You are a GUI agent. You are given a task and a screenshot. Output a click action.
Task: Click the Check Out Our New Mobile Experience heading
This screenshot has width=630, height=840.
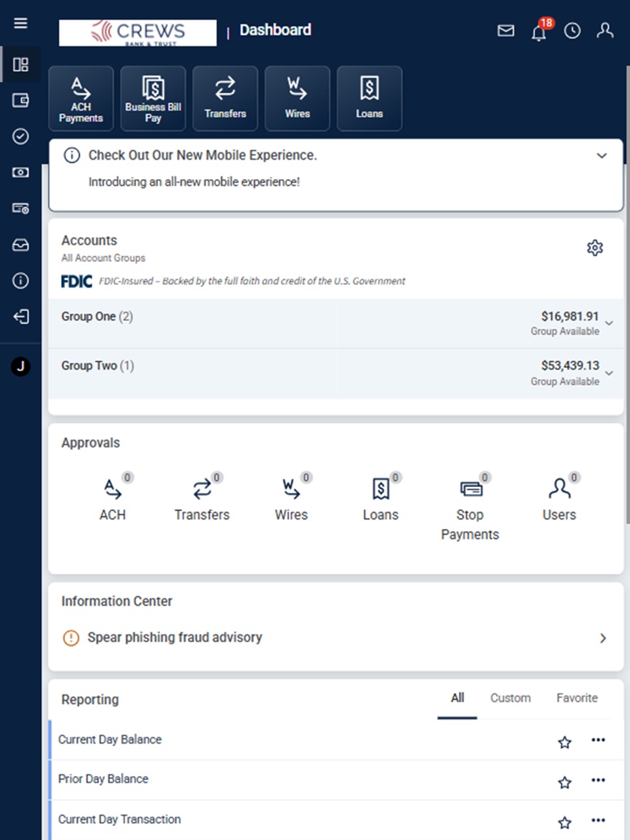point(202,155)
